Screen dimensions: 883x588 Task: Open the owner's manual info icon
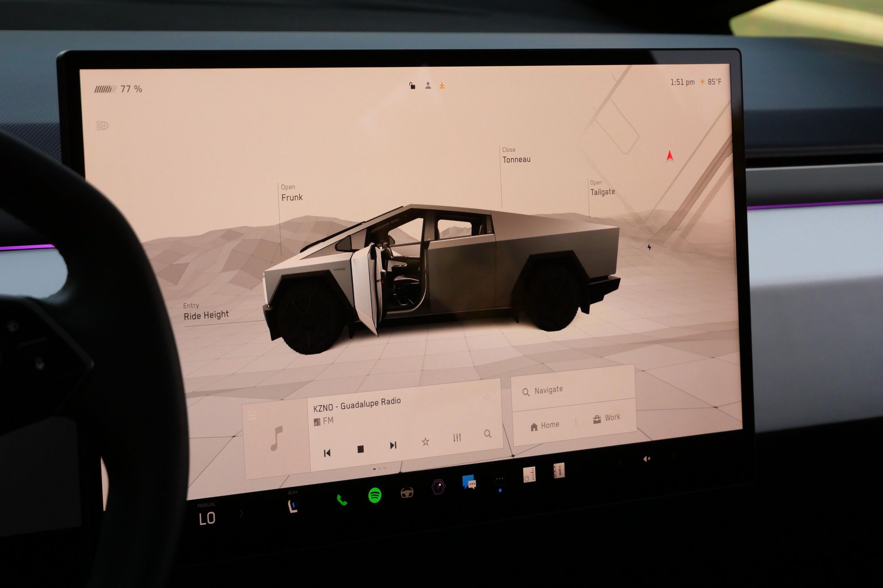coord(559,470)
